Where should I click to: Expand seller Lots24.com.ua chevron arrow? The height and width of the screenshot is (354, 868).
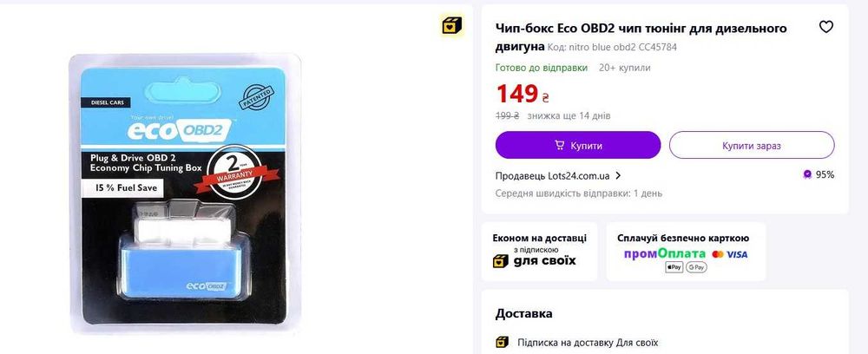coord(618,176)
